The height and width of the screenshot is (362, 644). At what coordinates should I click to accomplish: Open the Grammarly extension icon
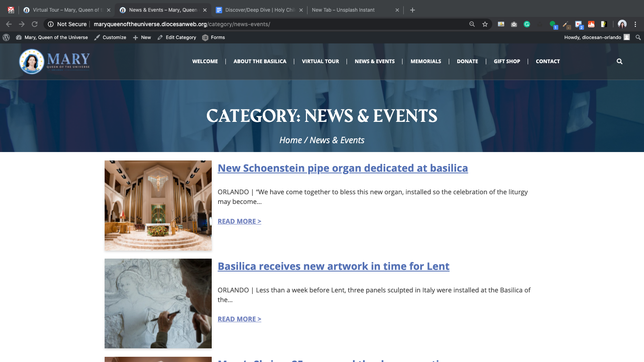[526, 24]
